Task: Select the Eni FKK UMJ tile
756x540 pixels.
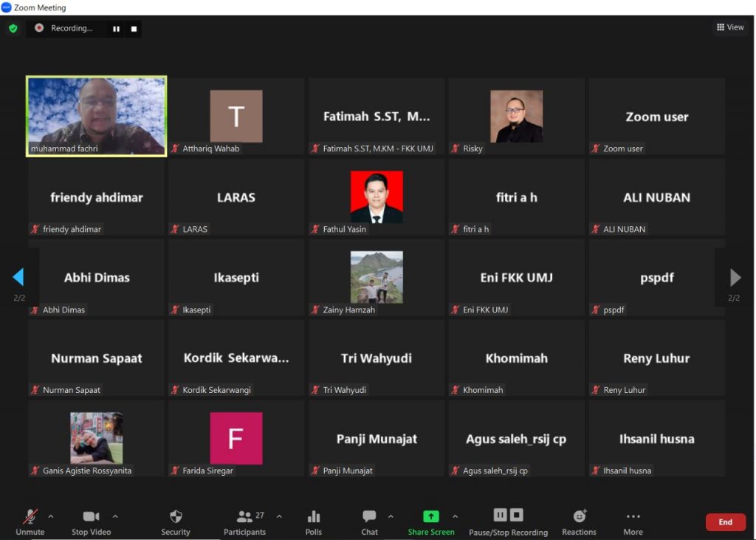Action: (516, 278)
